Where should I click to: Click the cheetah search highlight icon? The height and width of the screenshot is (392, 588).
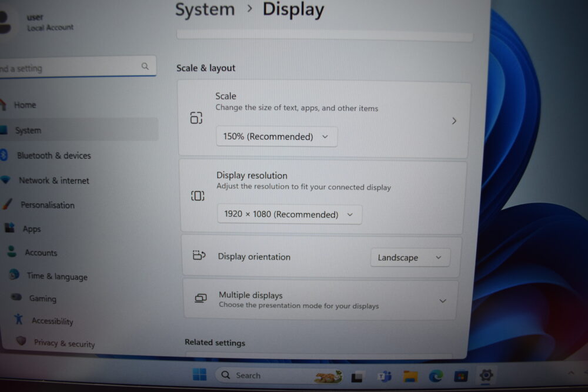click(x=329, y=377)
